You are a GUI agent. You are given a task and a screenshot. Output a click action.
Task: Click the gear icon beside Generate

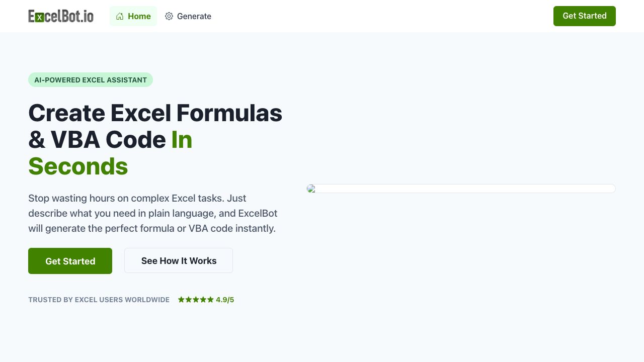[169, 16]
